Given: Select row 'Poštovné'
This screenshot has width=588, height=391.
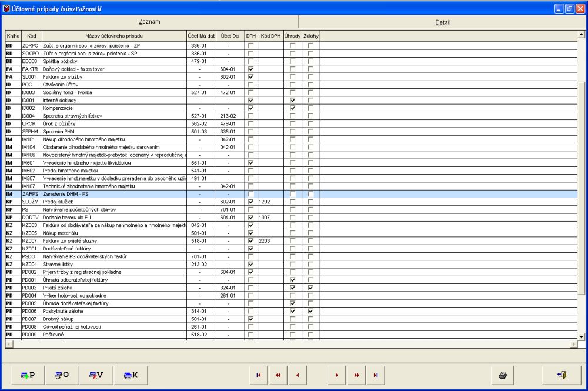Looking at the screenshot, I should [291, 335].
